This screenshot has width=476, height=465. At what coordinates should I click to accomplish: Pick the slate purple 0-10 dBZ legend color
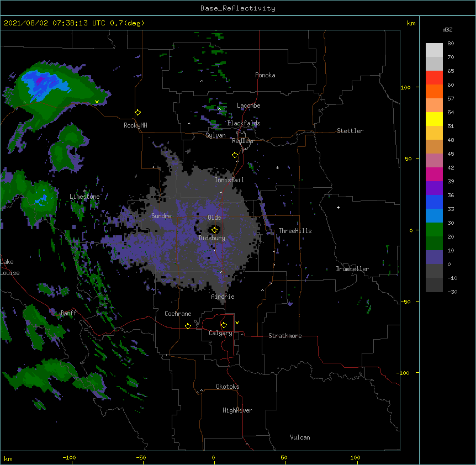point(434,257)
